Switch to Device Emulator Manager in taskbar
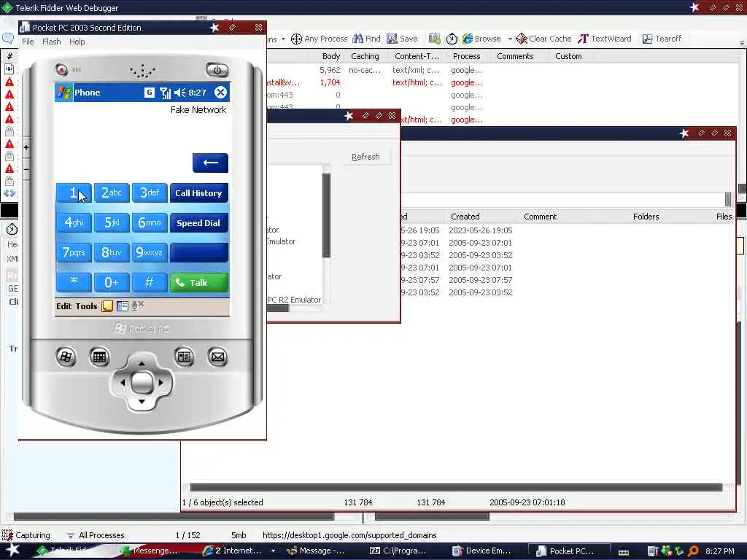Viewport: 747px width, 560px height. [481, 551]
